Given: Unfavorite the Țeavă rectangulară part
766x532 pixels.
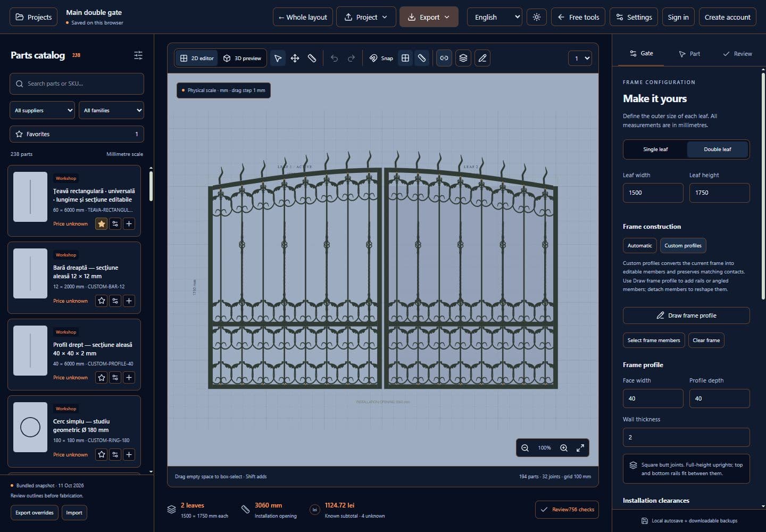Looking at the screenshot, I should 101,223.
